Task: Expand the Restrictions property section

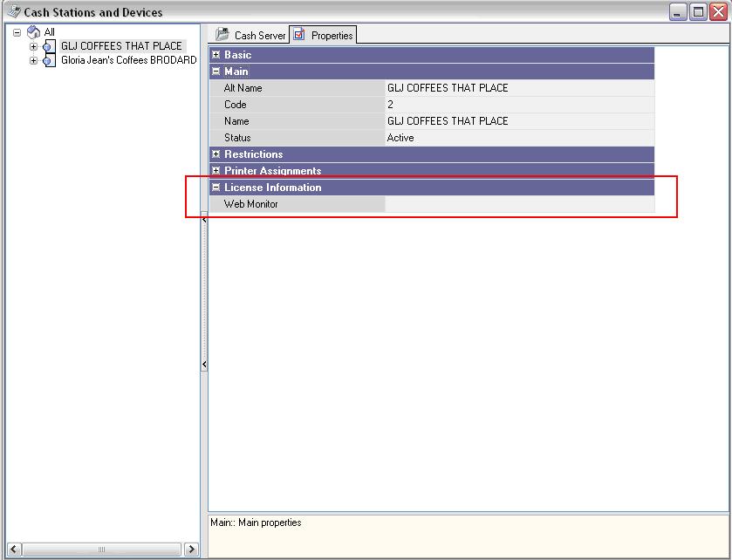Action: click(215, 154)
